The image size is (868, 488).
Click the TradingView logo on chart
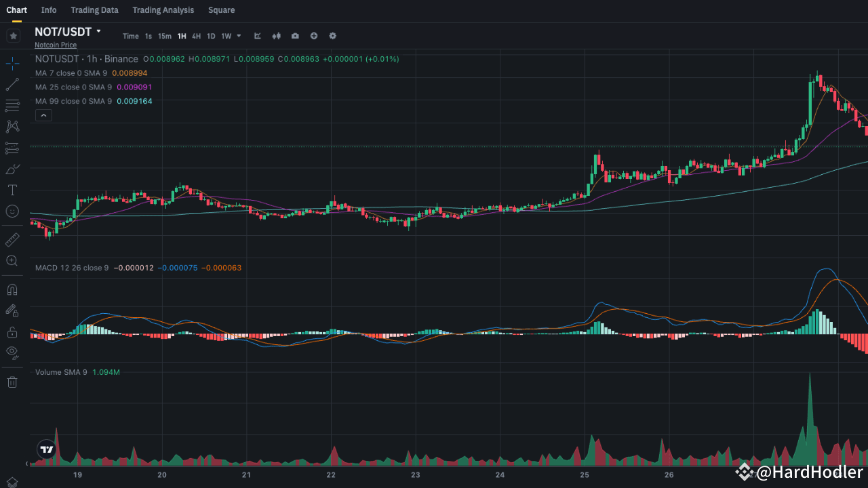pyautogui.click(x=46, y=449)
